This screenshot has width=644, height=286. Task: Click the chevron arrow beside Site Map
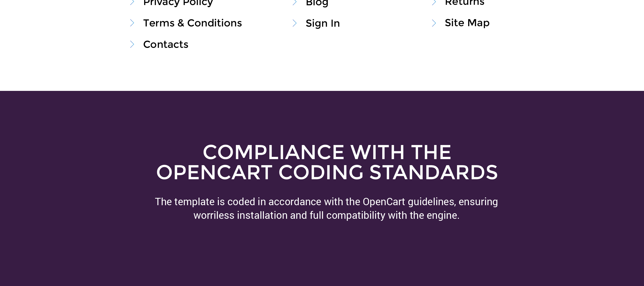[434, 23]
